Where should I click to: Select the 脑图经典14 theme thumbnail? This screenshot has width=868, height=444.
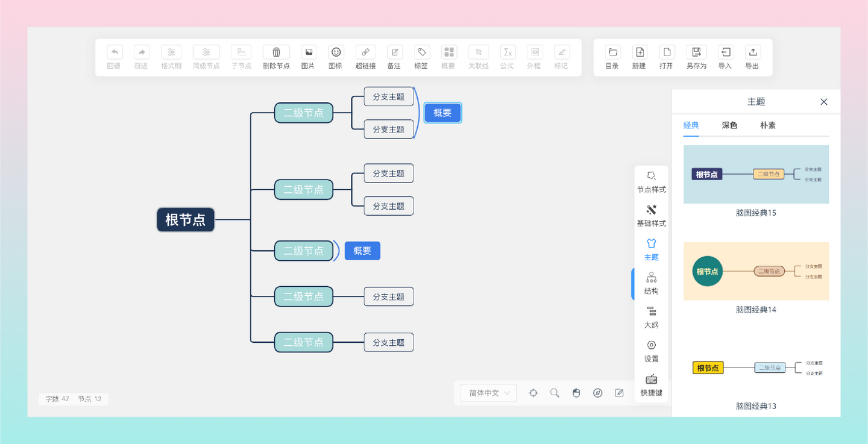pos(756,271)
